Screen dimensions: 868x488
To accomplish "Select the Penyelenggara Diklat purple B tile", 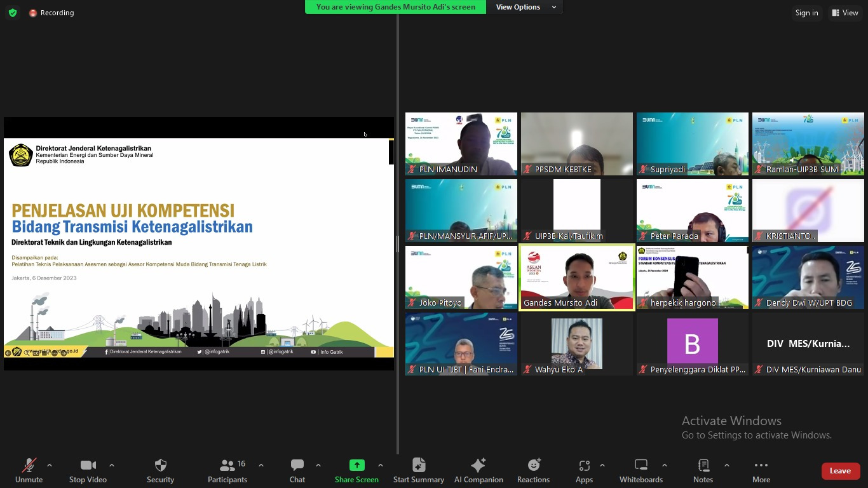I will 693,344.
